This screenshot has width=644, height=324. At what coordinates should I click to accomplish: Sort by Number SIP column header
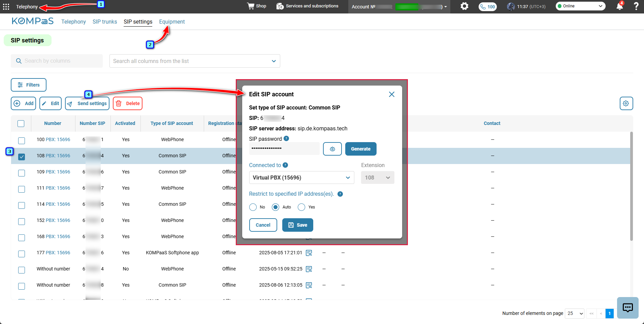coord(92,123)
